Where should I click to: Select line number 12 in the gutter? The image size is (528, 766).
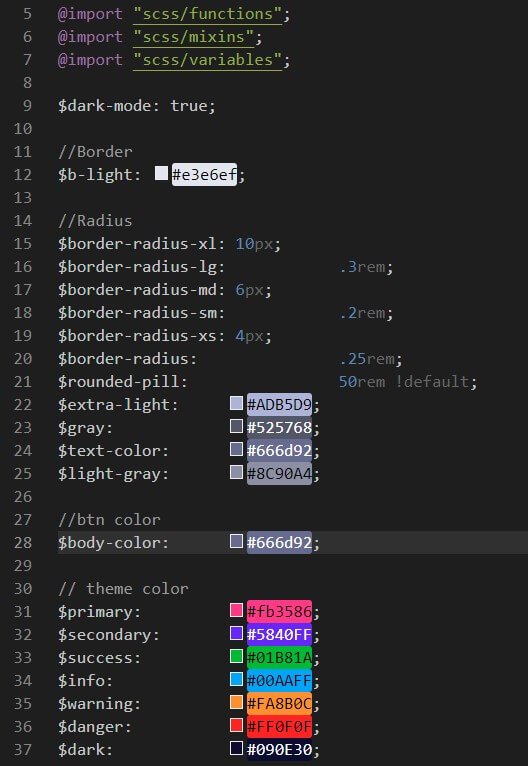pos(22,175)
